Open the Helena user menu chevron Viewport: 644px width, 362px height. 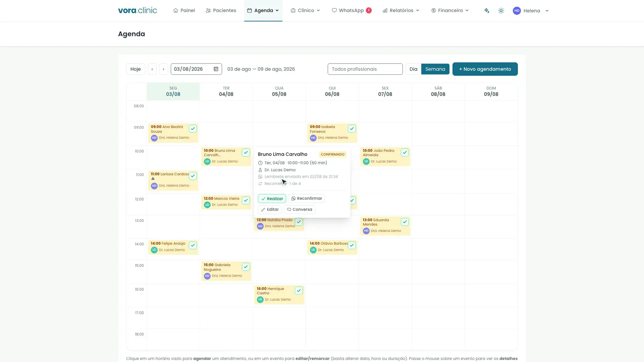coord(547,11)
